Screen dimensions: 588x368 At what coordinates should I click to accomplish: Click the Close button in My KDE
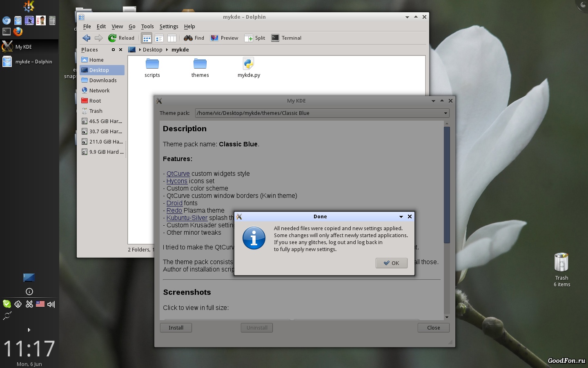(x=434, y=328)
